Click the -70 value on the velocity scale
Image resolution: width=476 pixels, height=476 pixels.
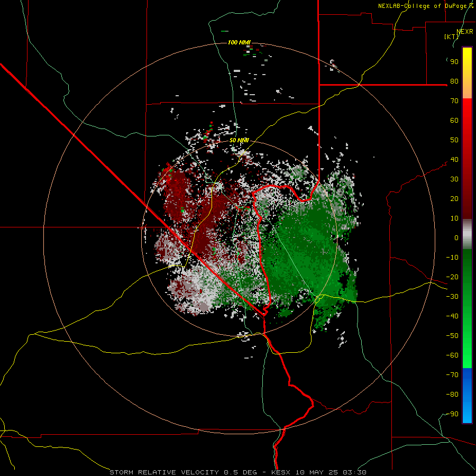tap(452, 375)
